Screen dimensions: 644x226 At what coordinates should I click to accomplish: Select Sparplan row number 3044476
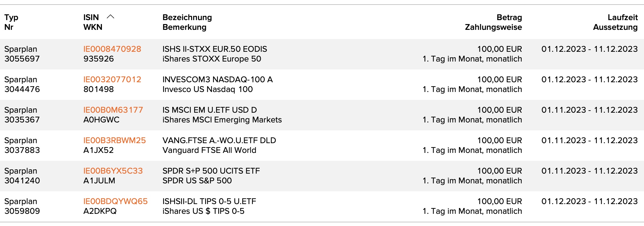22,89
